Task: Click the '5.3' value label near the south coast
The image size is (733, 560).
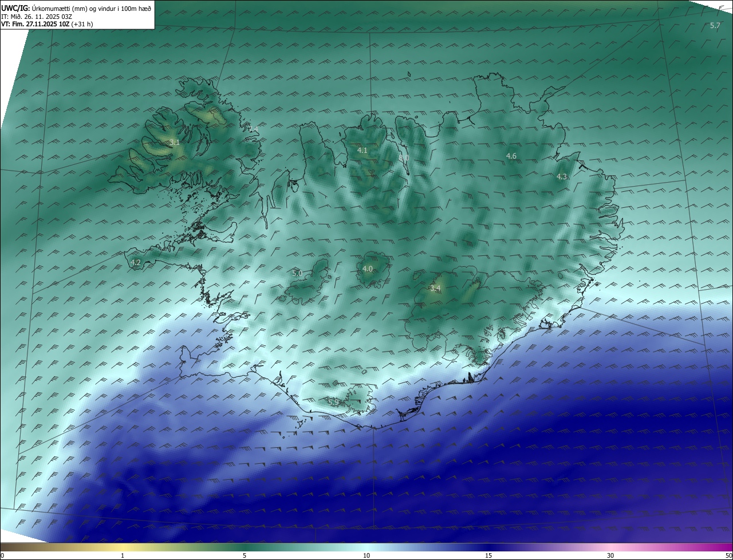Action: pyautogui.click(x=333, y=402)
